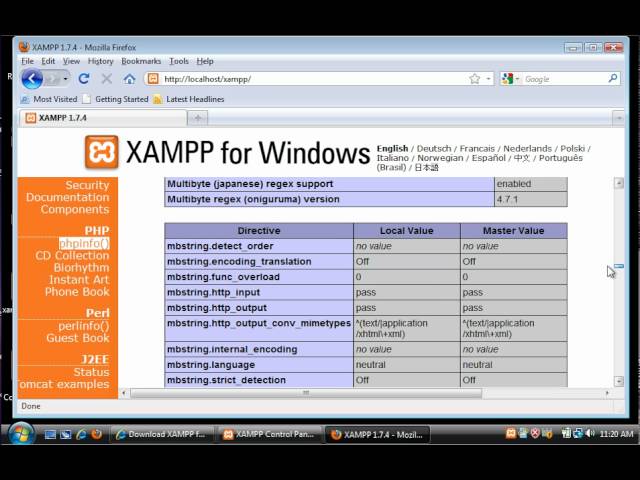Open the perlinfo() link
Viewport: 640px width, 480px height.
[x=84, y=326]
